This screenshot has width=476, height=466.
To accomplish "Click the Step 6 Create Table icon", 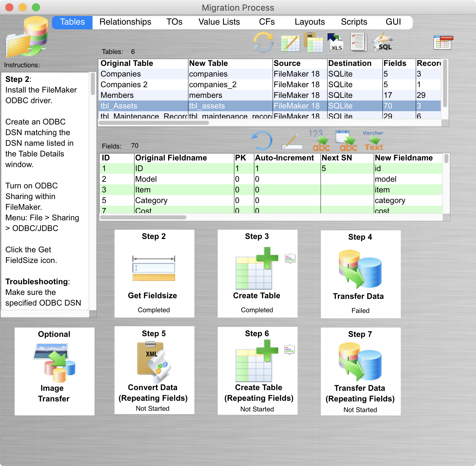I will 256,361.
